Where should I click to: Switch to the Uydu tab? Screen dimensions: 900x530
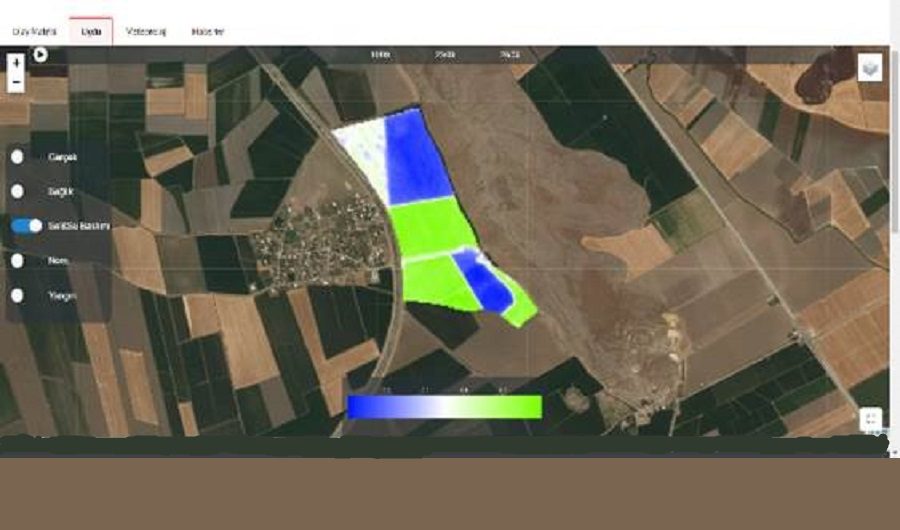(x=91, y=31)
